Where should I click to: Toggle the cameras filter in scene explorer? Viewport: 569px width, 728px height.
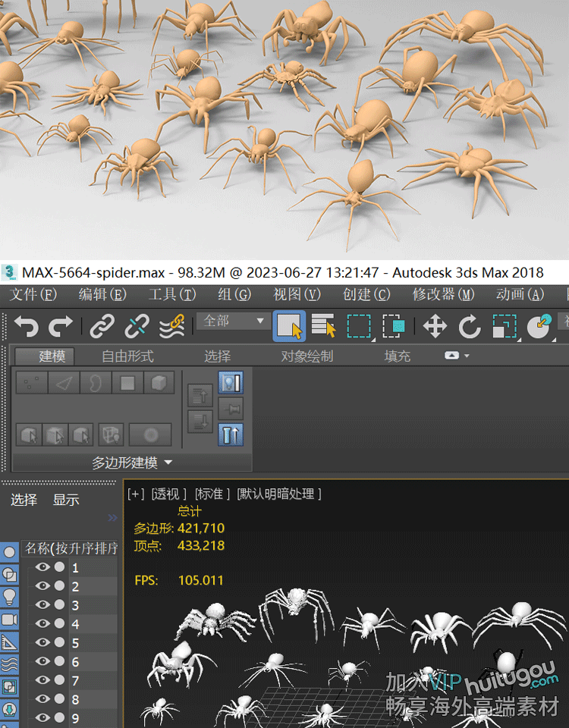(10, 620)
